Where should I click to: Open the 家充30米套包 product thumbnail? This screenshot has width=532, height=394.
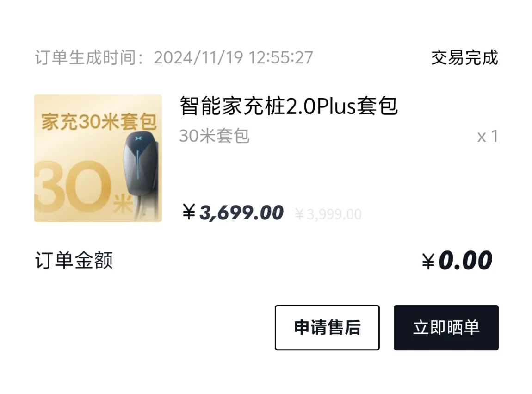98,158
